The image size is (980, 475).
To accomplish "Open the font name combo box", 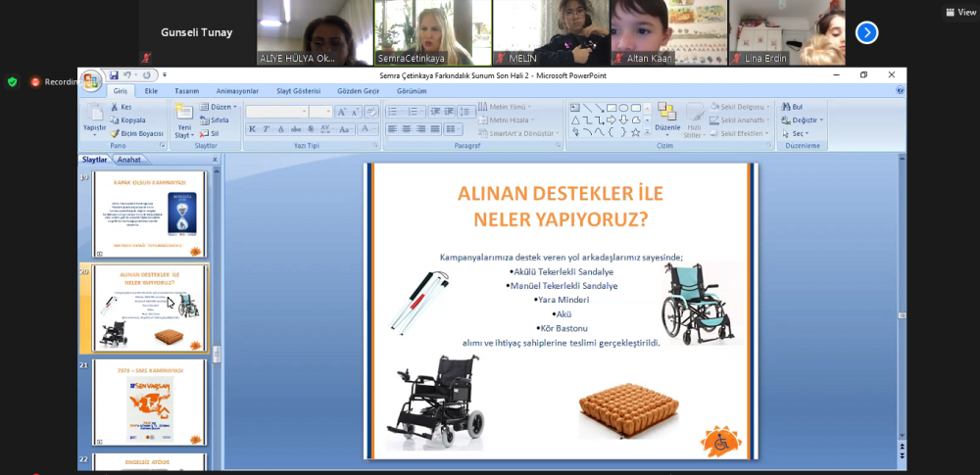I will (x=277, y=112).
